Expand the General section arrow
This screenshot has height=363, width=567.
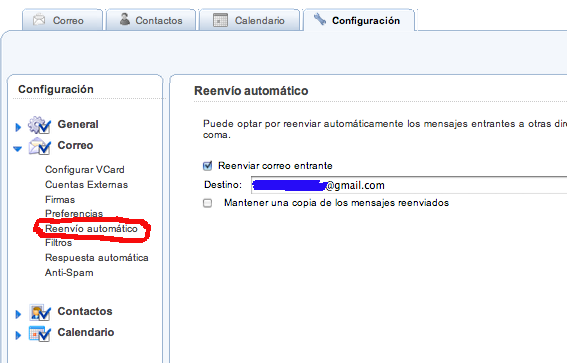coord(18,127)
